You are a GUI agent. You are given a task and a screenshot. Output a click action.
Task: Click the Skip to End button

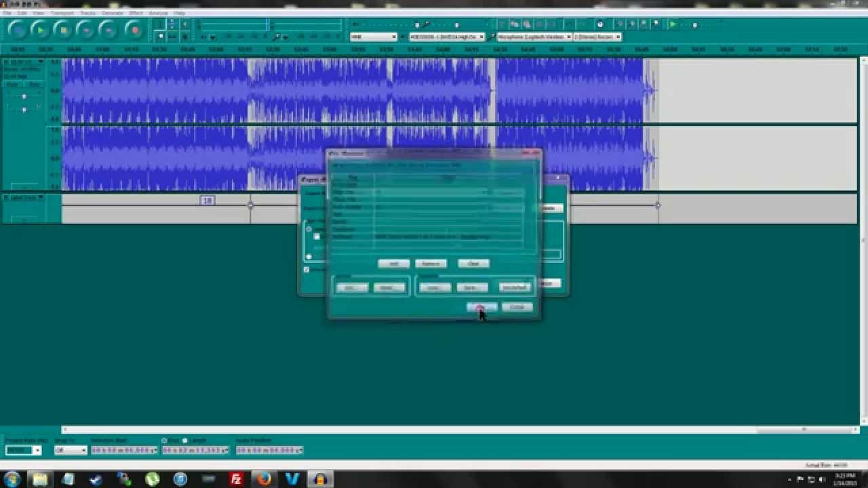(109, 29)
